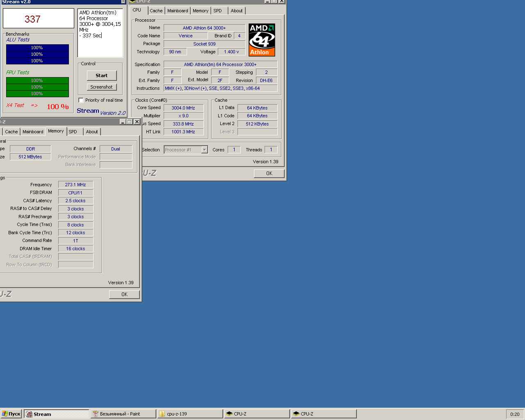This screenshot has height=420, width=525.
Task: Click the L1 Data 64 KBytes value
Action: pyautogui.click(x=257, y=108)
